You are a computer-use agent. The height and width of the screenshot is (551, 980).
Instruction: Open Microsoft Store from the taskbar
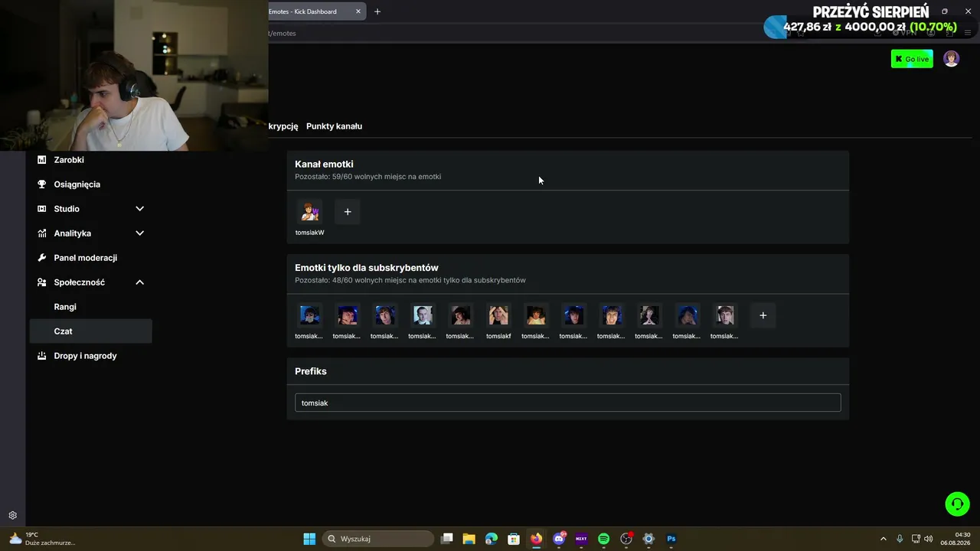(x=514, y=539)
